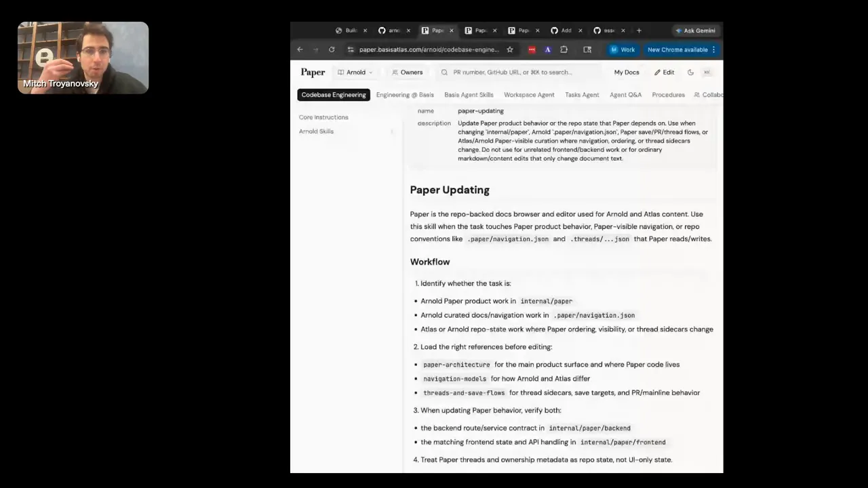This screenshot has height=488, width=868.
Task: Toggle dark mode with the moon icon
Action: pos(690,73)
